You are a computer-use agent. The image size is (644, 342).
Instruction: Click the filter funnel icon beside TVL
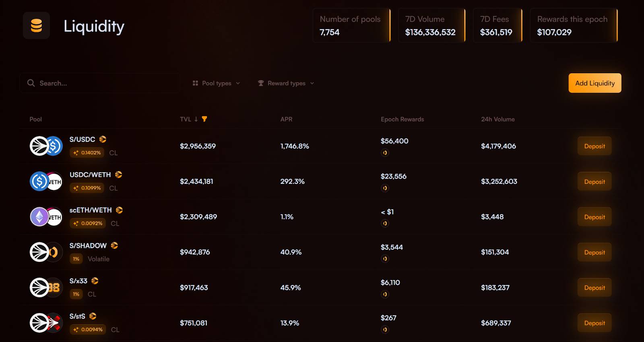point(204,119)
